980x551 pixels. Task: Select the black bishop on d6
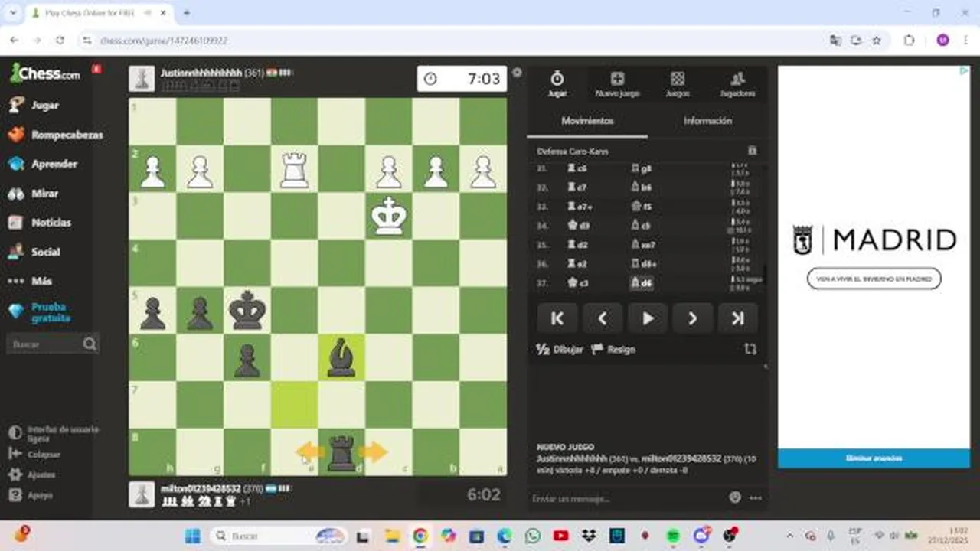[341, 357]
